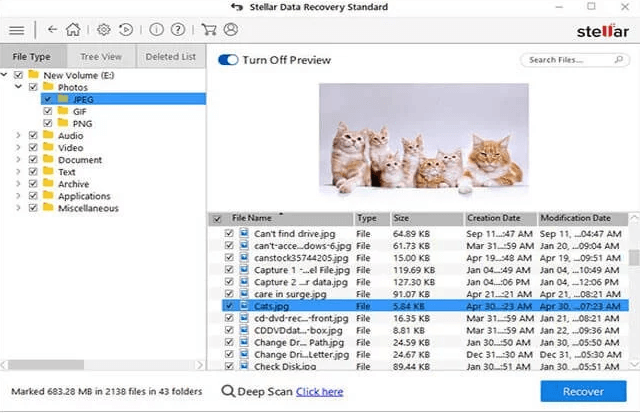
Task: Click the Applications folder icon
Action: tap(48, 195)
